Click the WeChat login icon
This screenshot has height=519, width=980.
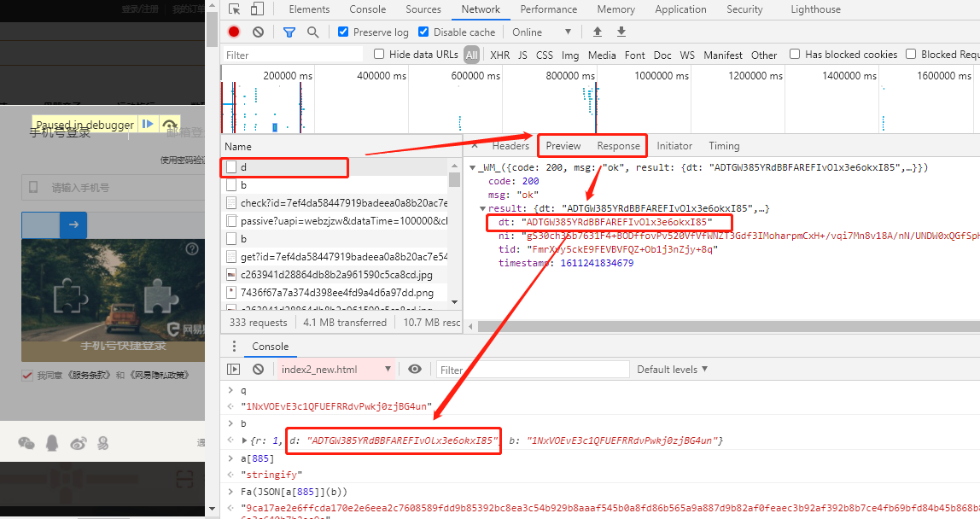click(x=26, y=443)
